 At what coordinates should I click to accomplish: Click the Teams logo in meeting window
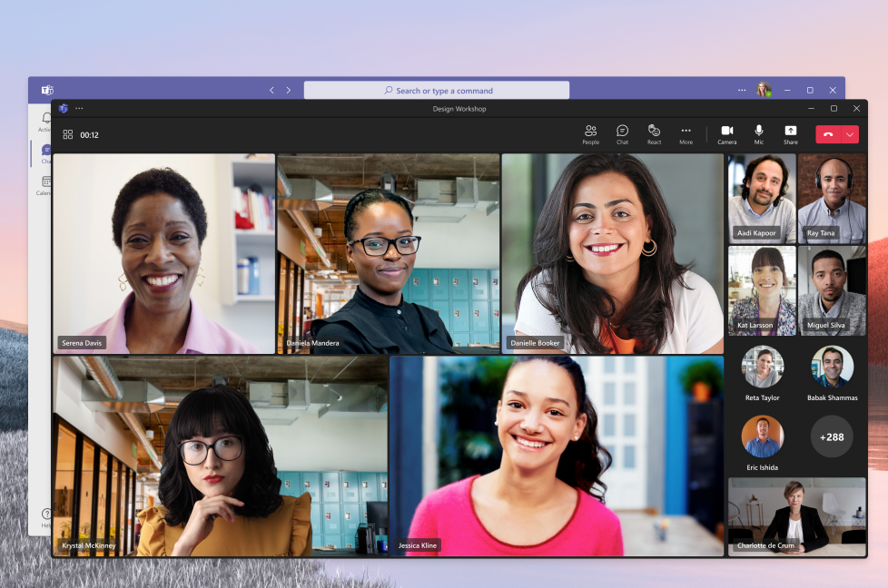64,108
